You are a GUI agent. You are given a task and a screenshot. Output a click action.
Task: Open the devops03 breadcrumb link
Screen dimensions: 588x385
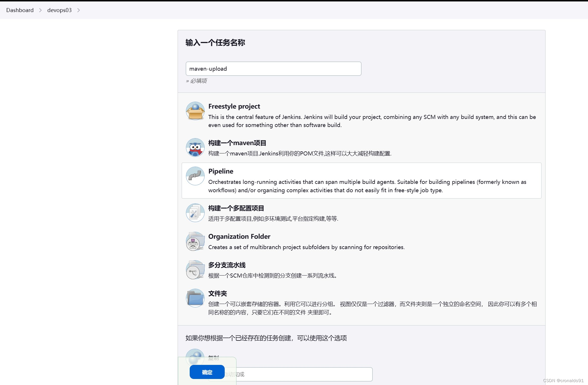point(59,10)
